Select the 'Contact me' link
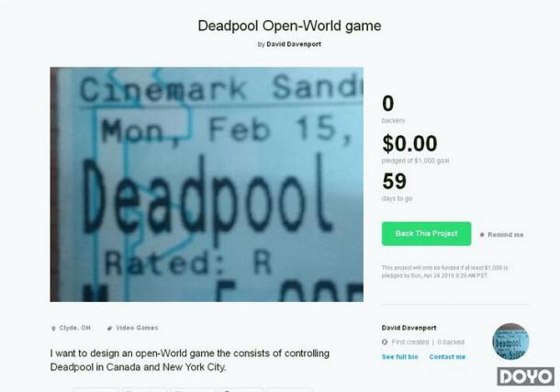 click(447, 356)
